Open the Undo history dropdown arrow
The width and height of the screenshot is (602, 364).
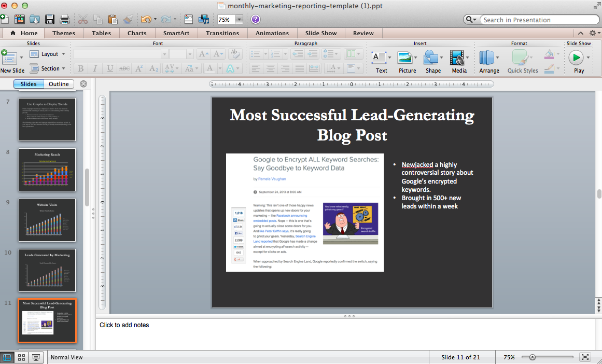point(155,19)
